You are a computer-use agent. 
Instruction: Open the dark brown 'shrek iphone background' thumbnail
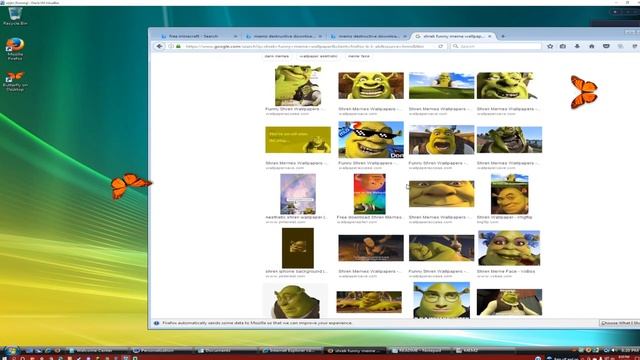(x=298, y=248)
